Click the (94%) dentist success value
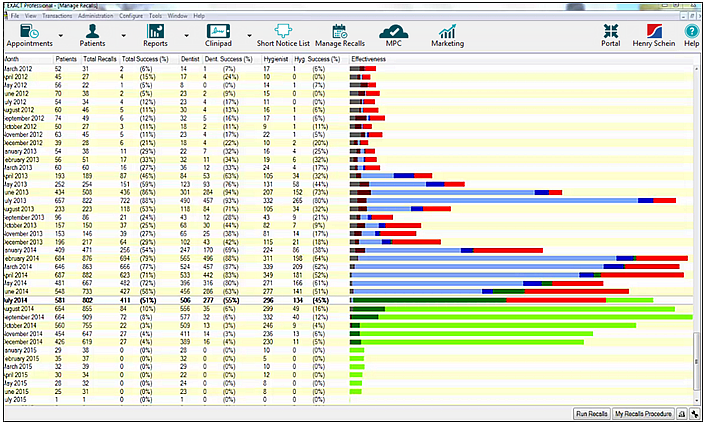Screen dimensions: 704x424 pos(231,192)
